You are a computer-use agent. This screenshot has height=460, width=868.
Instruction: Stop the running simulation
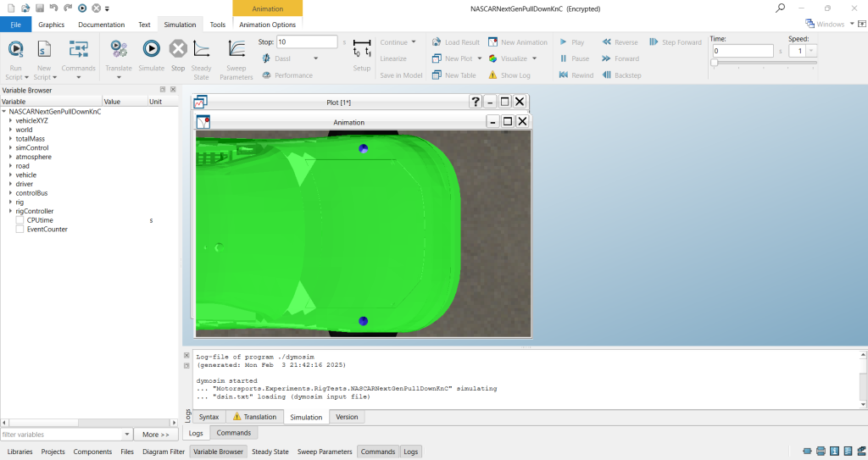point(178,49)
